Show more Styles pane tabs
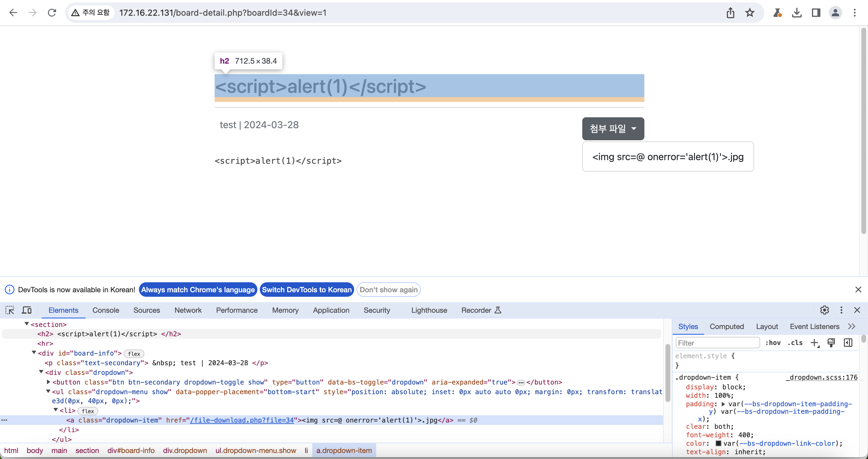The width and height of the screenshot is (868, 459). [x=851, y=326]
